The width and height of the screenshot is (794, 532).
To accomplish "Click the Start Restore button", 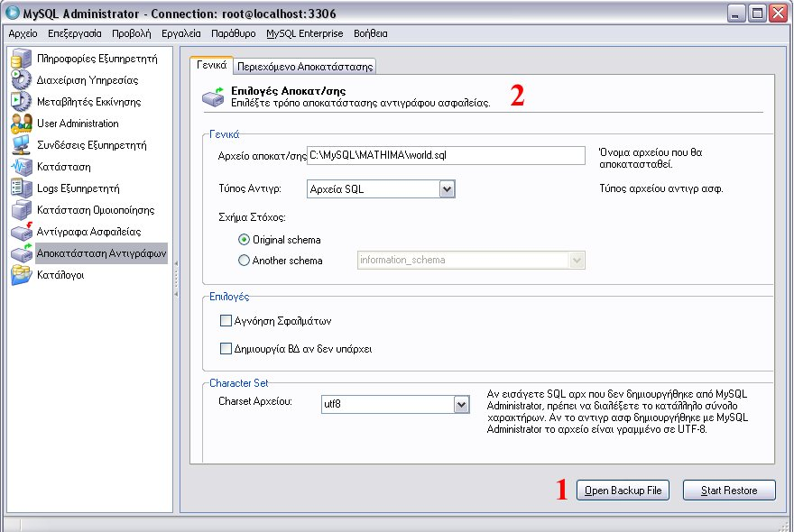I will (729, 490).
